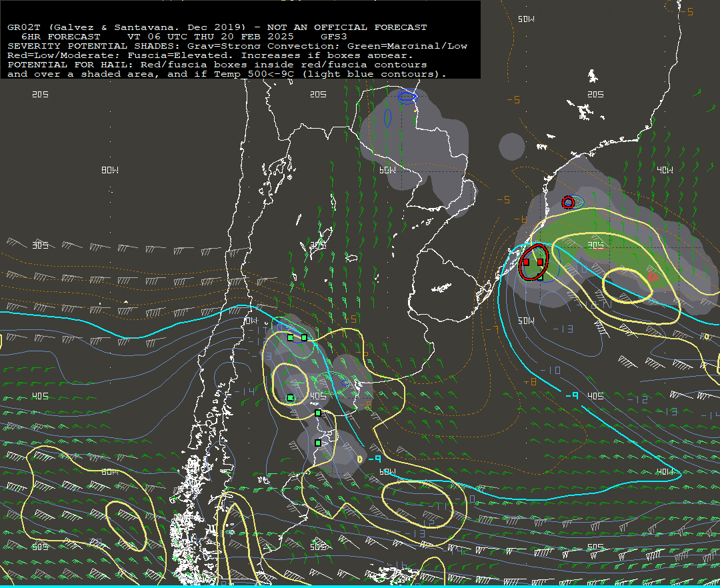Click the left red hail box inside the red oval

(x=526, y=262)
